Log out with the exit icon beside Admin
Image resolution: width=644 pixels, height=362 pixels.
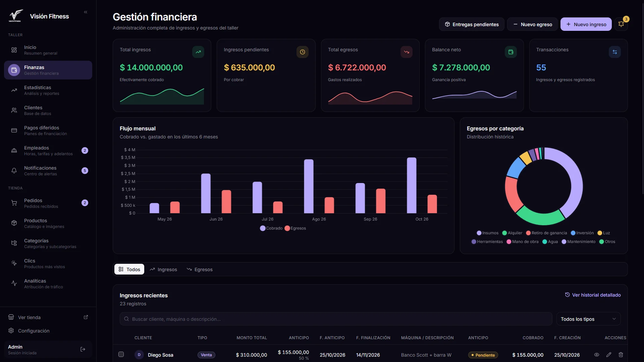point(83,349)
